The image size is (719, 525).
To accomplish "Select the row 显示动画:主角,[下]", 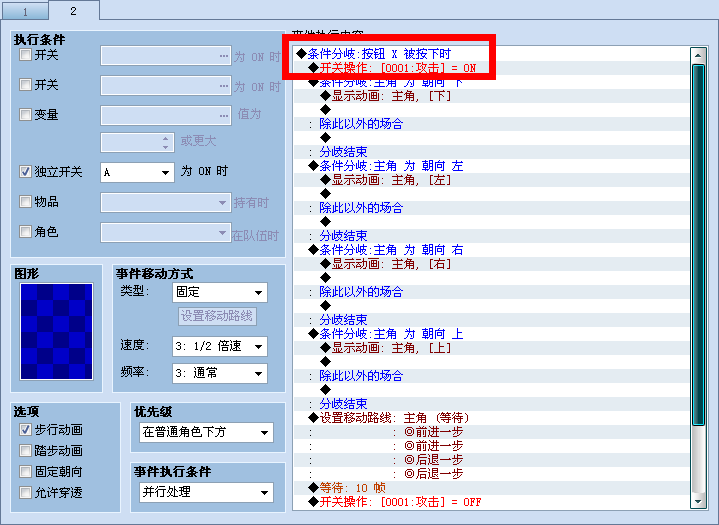I will point(491,96).
